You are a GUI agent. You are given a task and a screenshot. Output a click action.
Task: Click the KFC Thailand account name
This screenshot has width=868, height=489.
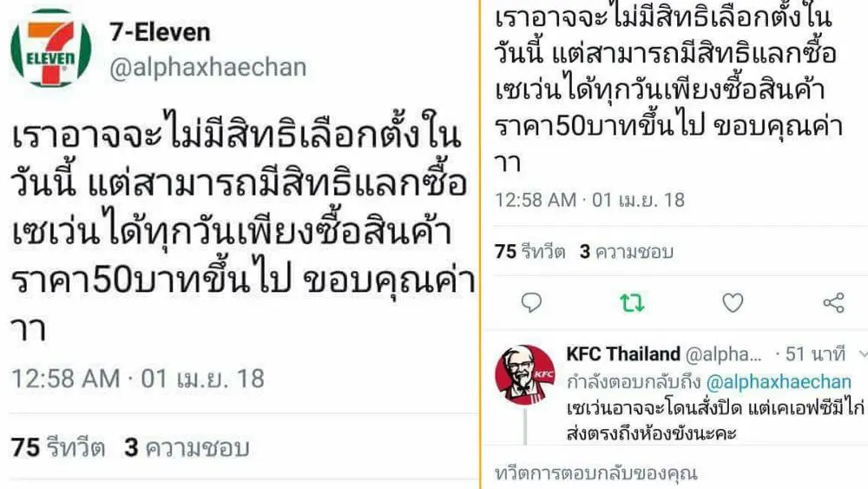623,354
